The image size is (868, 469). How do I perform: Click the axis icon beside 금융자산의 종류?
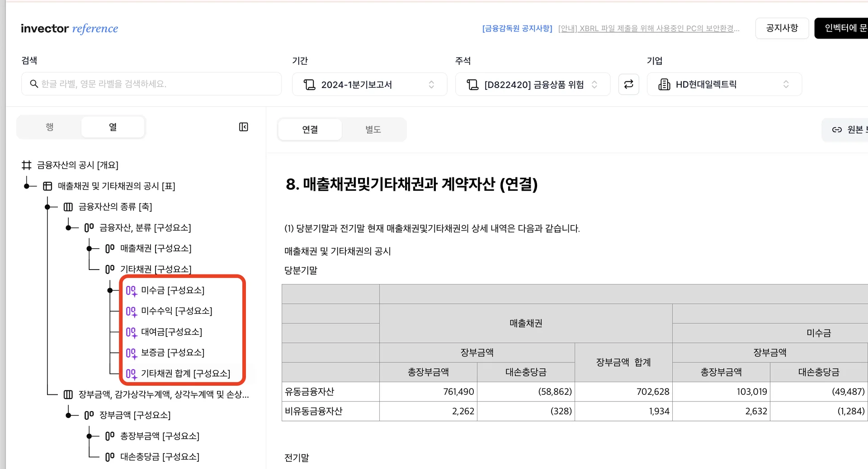(68, 207)
